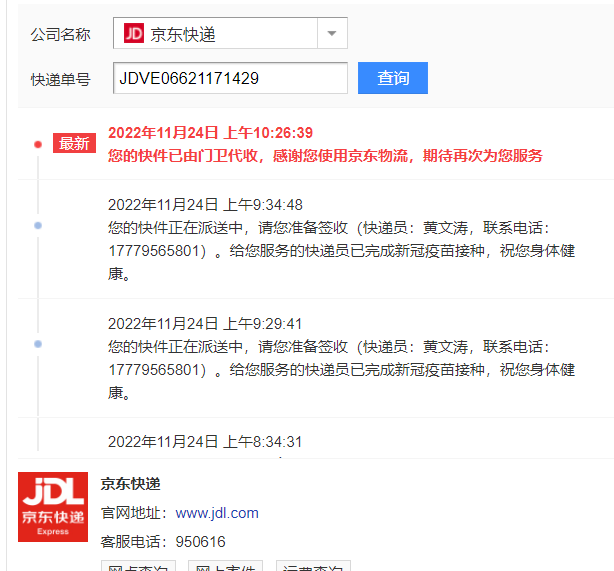The width and height of the screenshot is (614, 571).
Task: Click the blue 查询 search button
Action: [x=393, y=78]
